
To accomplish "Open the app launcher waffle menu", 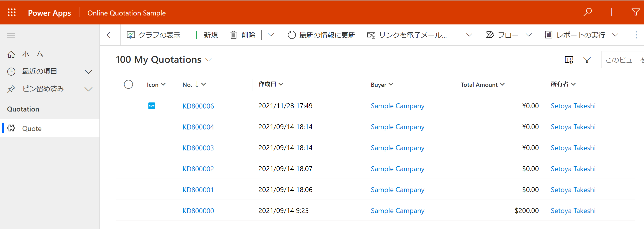I will 12,12.
